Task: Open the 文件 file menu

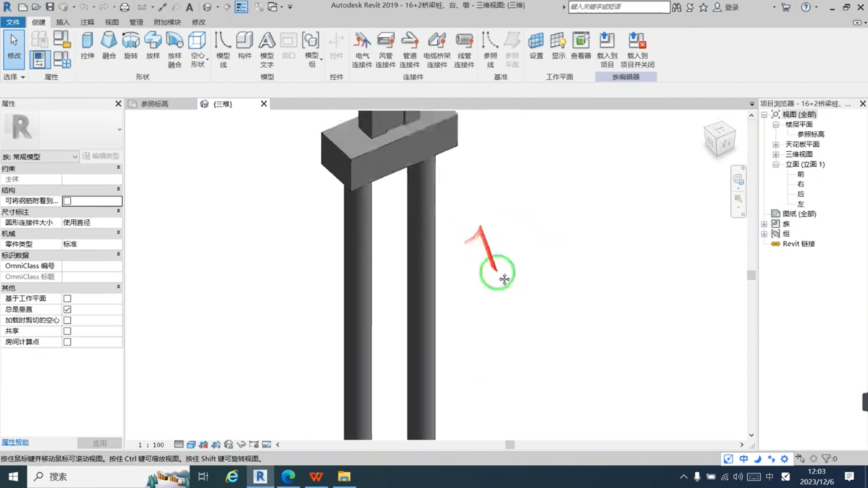Action: pos(13,22)
